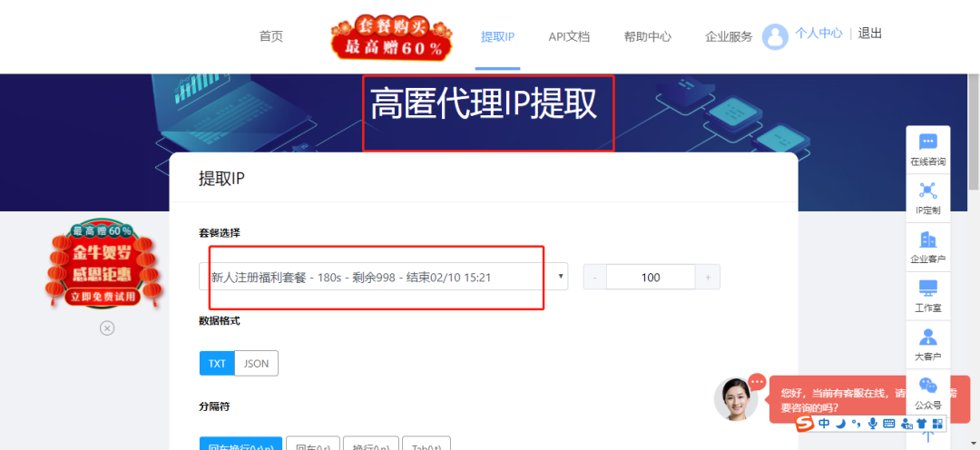Viewport: 980px width, 450px height.
Task: Close the left promotional ad banner
Action: (x=107, y=328)
